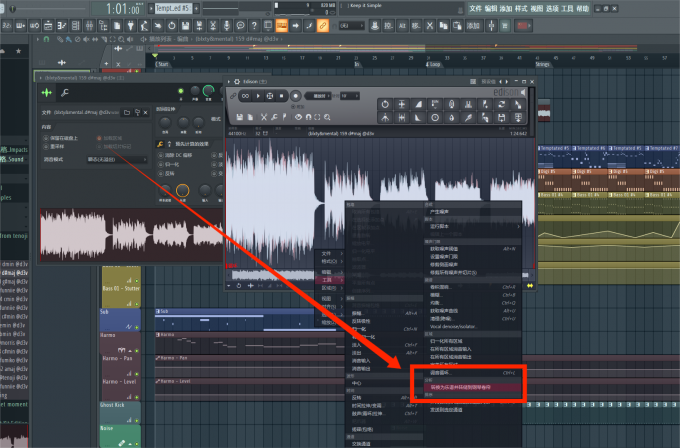Click the Edison record button

pyautogui.click(x=296, y=96)
